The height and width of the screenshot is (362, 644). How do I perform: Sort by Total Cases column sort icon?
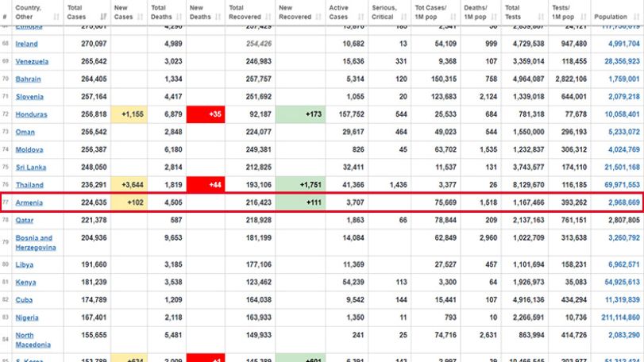tap(103, 17)
